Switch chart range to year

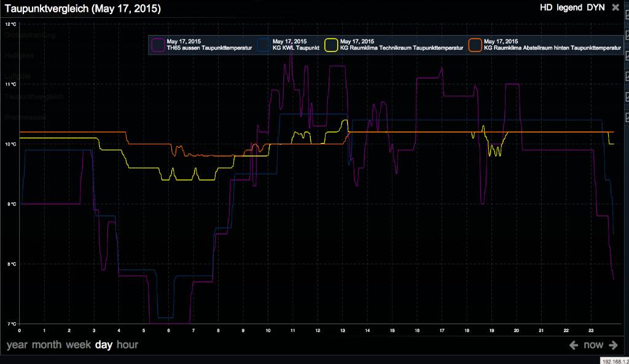[x=17, y=345]
